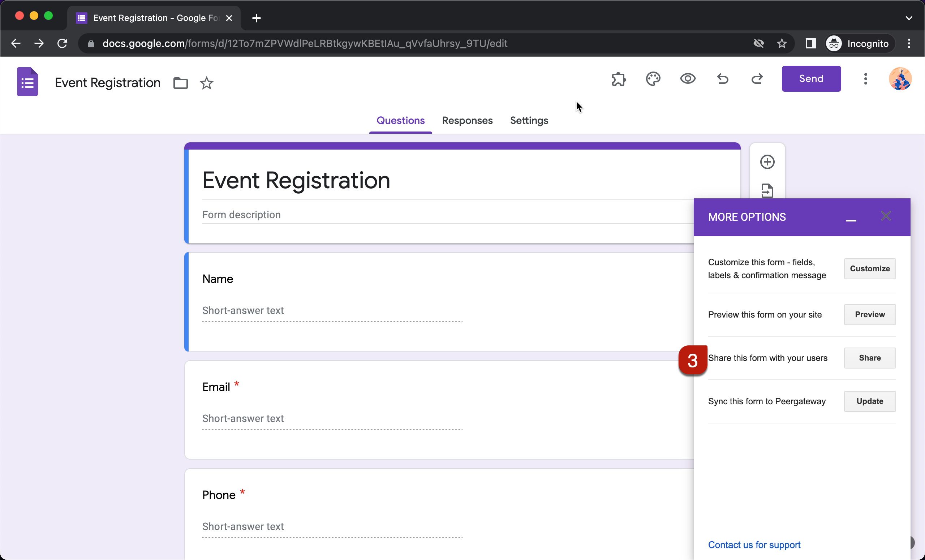Click the minimize icon in MORE OPTIONS panel

click(x=851, y=217)
